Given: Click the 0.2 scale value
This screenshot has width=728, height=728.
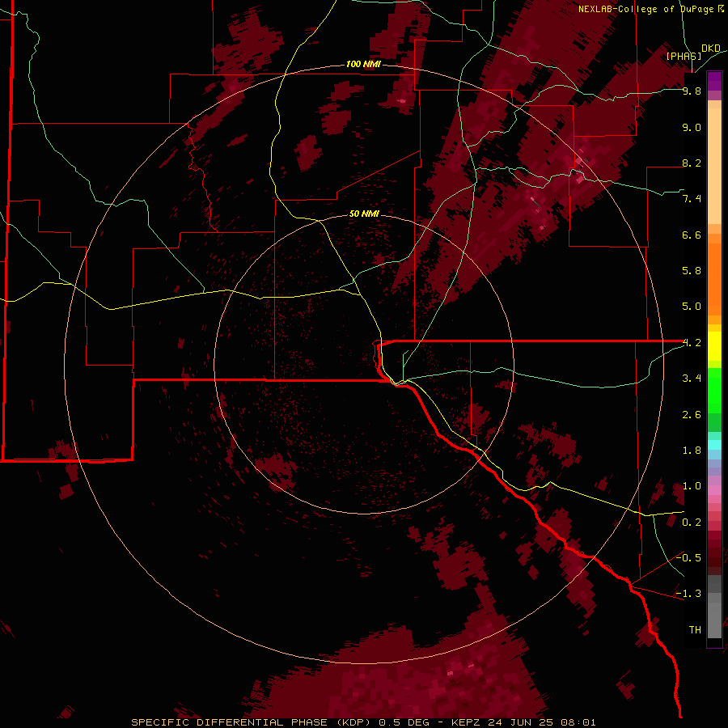Looking at the screenshot, I should click(x=692, y=523).
